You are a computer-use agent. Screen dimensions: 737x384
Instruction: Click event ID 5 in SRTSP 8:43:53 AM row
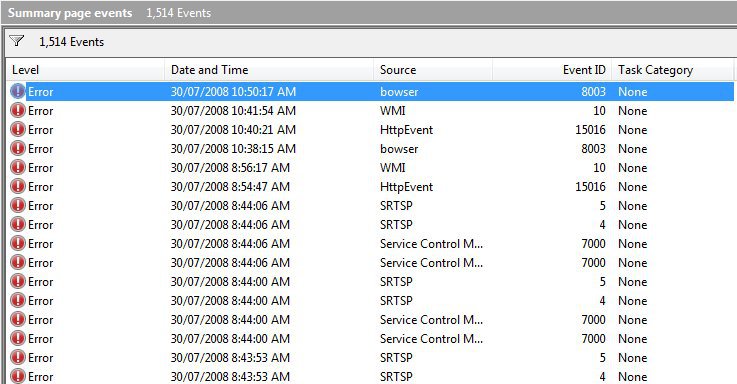(x=602, y=357)
